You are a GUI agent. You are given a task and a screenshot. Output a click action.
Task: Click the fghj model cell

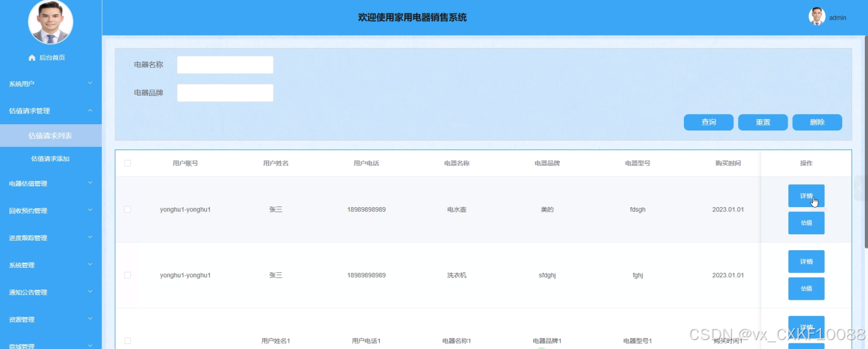tap(638, 276)
